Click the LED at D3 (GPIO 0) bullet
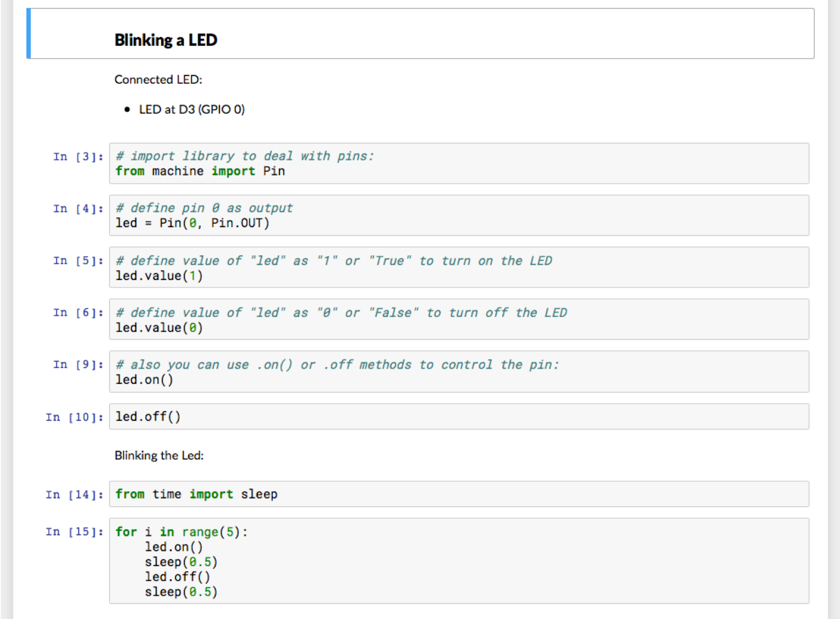Screen dimensions: 840x619 coord(192,109)
